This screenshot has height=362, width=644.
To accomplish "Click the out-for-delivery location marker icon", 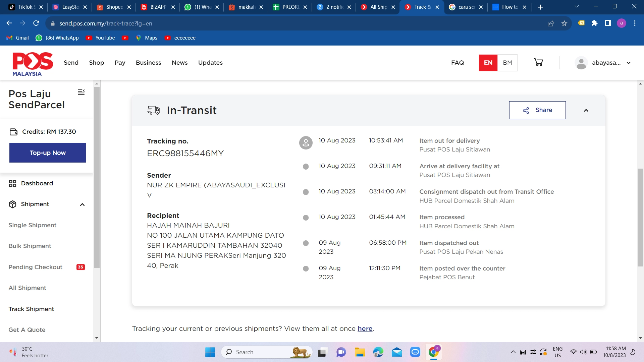I will pos(306,143).
